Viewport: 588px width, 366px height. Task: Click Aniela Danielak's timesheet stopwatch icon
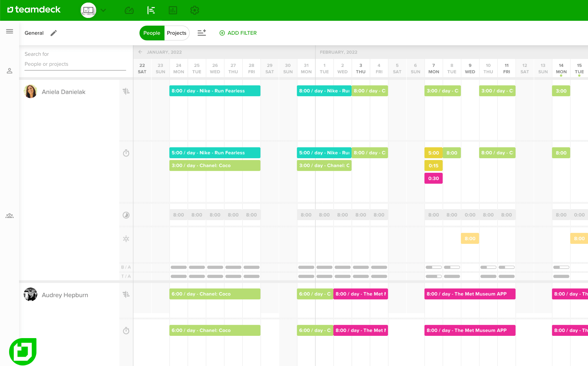click(126, 153)
